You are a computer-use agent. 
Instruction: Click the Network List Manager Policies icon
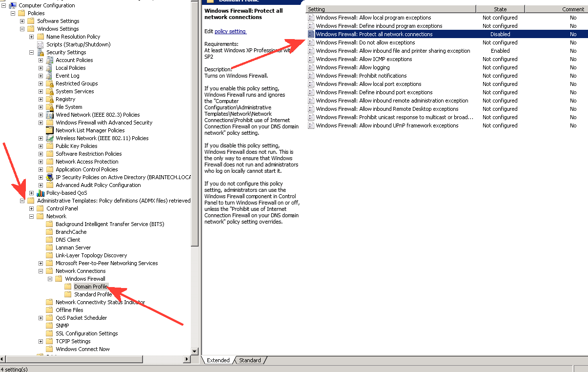coord(49,130)
